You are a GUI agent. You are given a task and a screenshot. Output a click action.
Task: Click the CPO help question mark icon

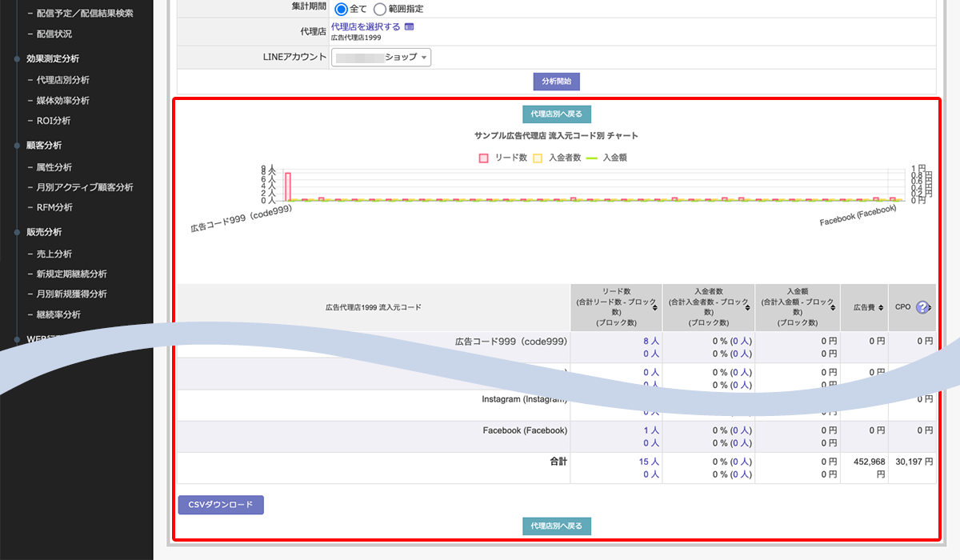click(x=922, y=307)
